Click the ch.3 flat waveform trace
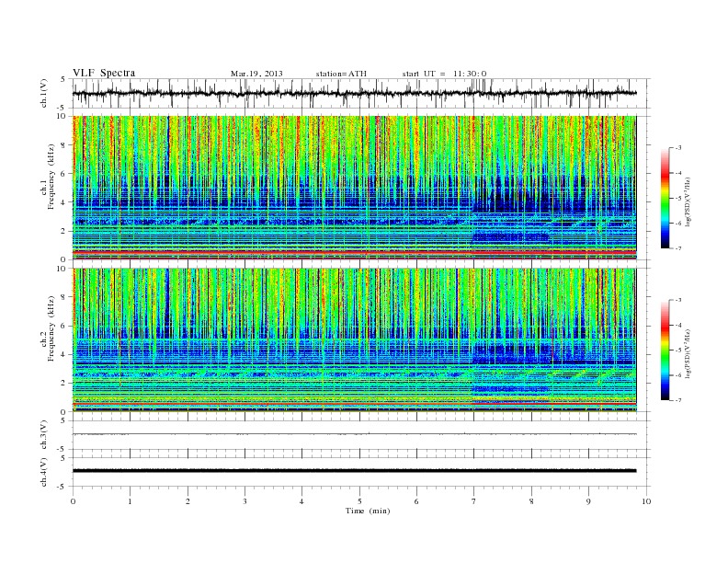This screenshot has height=563, width=728. coord(354,434)
